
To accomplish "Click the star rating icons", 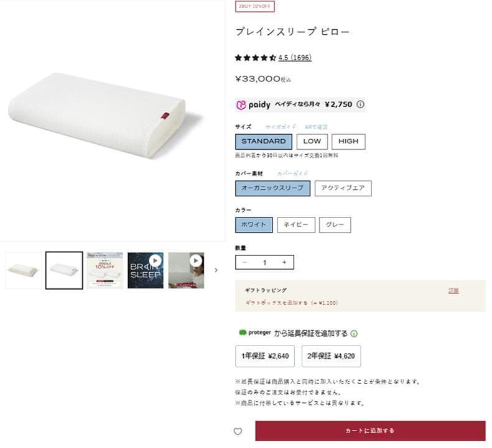I will pyautogui.click(x=255, y=58).
